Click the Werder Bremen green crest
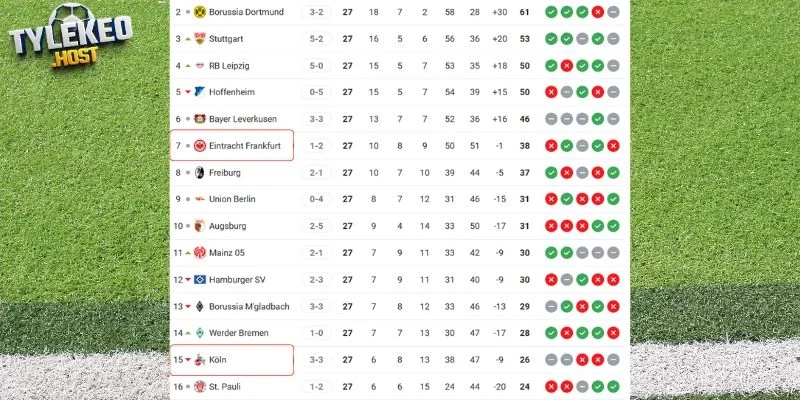The height and width of the screenshot is (400, 800). 199,332
